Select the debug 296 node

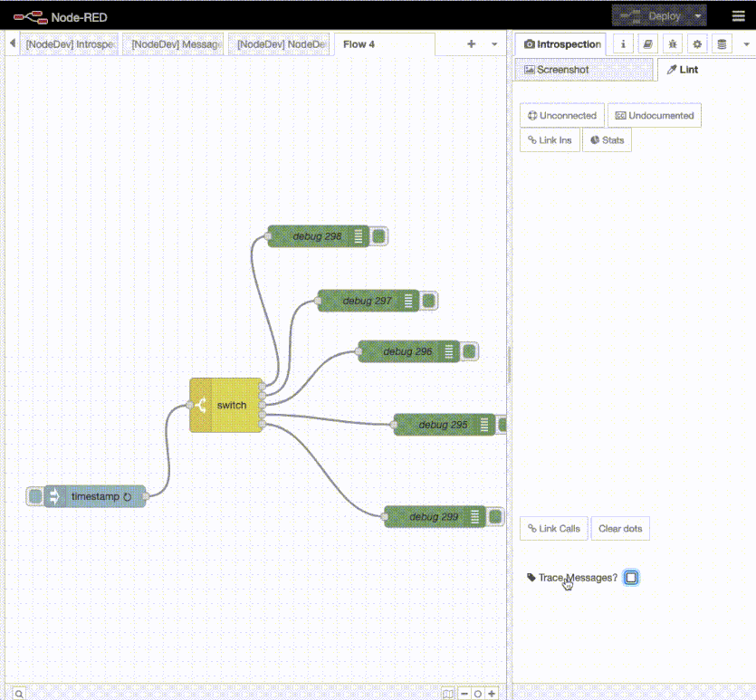(x=409, y=351)
